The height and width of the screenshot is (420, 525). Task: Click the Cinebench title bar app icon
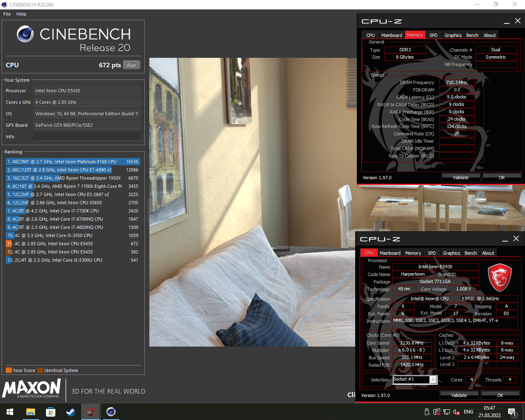pyautogui.click(x=5, y=5)
